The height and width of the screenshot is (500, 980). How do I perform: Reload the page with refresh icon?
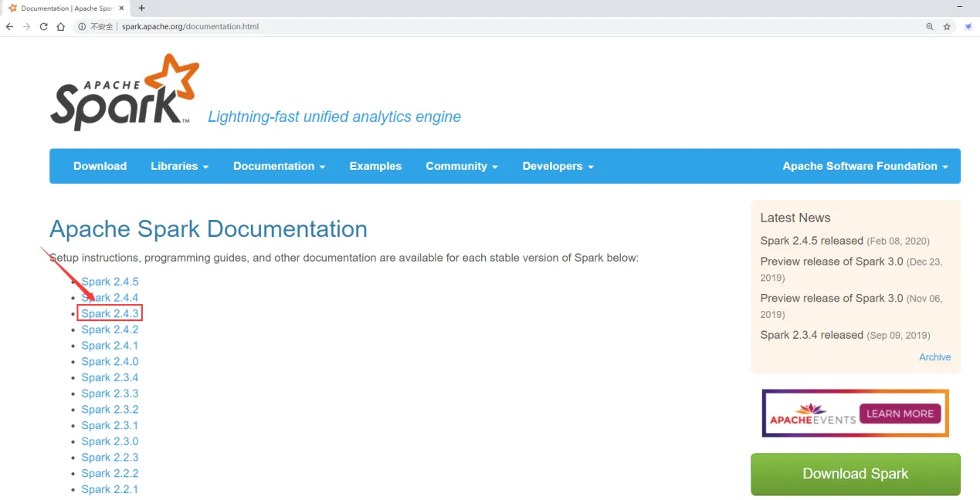(43, 26)
